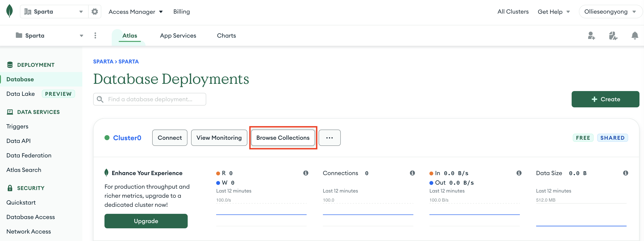This screenshot has height=241, width=644.
Task: Click the FREE badge
Action: (583, 138)
